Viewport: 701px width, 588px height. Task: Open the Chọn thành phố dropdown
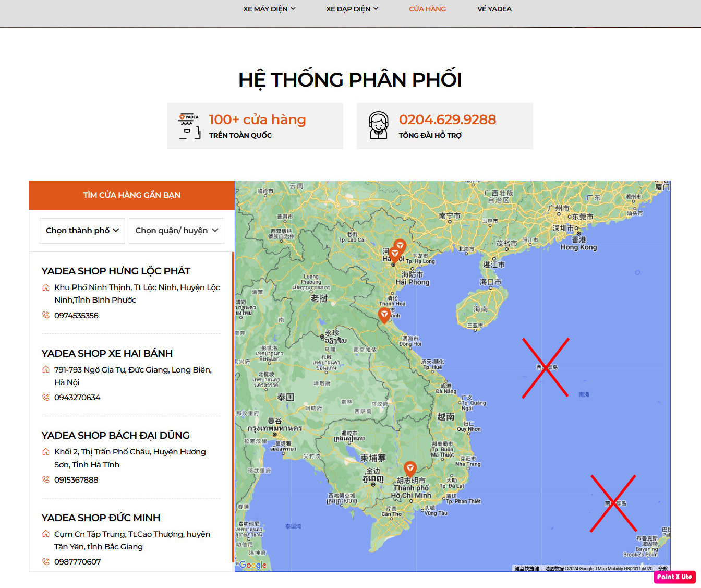pyautogui.click(x=81, y=230)
